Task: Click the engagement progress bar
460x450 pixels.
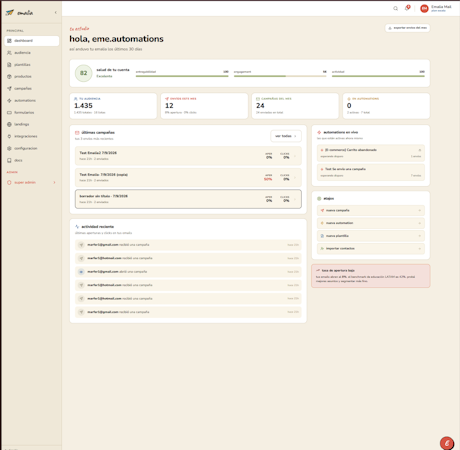Action: (280, 76)
